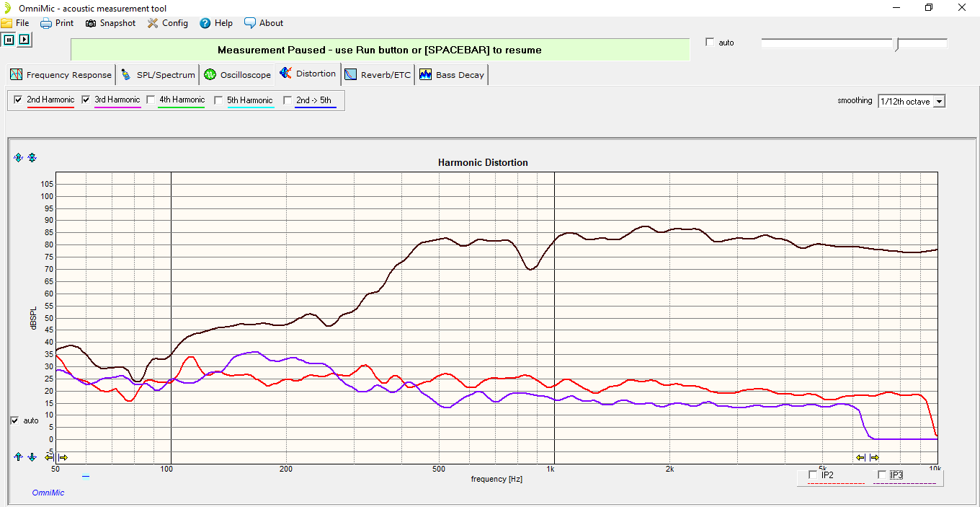This screenshot has height=507, width=980.
Task: Click the Snapshot camera icon
Action: tap(91, 23)
